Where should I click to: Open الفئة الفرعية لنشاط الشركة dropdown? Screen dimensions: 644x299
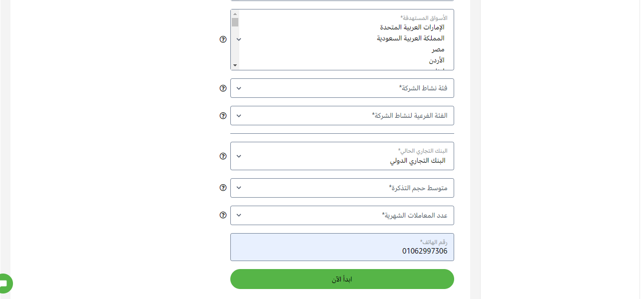[342, 116]
